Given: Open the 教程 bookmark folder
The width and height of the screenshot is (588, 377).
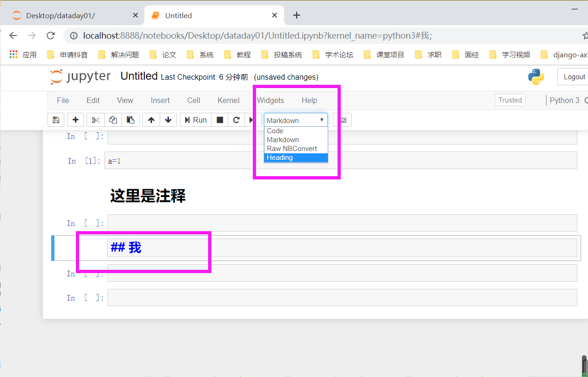Looking at the screenshot, I should (x=237, y=55).
